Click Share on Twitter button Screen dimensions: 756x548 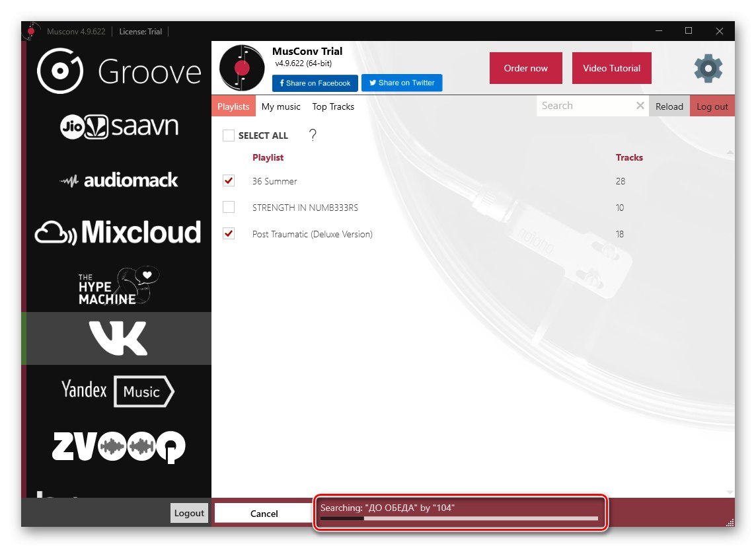(x=402, y=83)
